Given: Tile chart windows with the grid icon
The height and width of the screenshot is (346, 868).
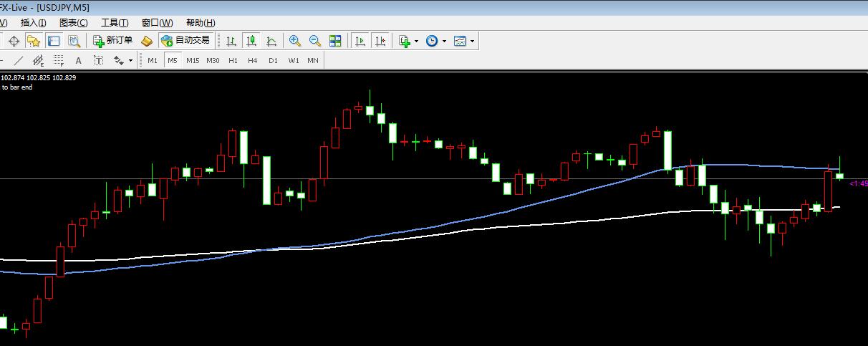Looking at the screenshot, I should tap(334, 41).
